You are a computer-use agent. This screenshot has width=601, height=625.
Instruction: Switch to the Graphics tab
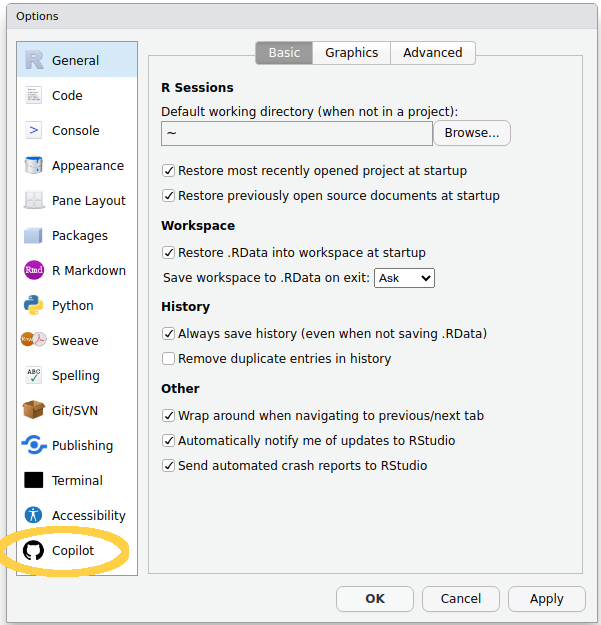point(352,53)
